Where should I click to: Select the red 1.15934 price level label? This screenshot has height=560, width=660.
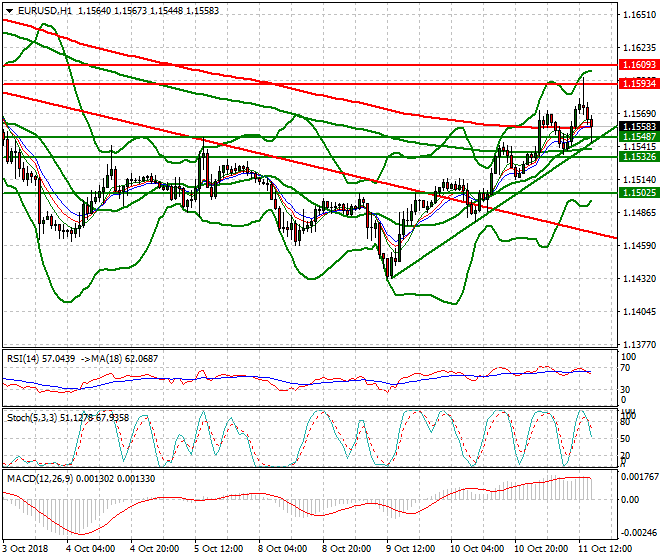coord(639,83)
